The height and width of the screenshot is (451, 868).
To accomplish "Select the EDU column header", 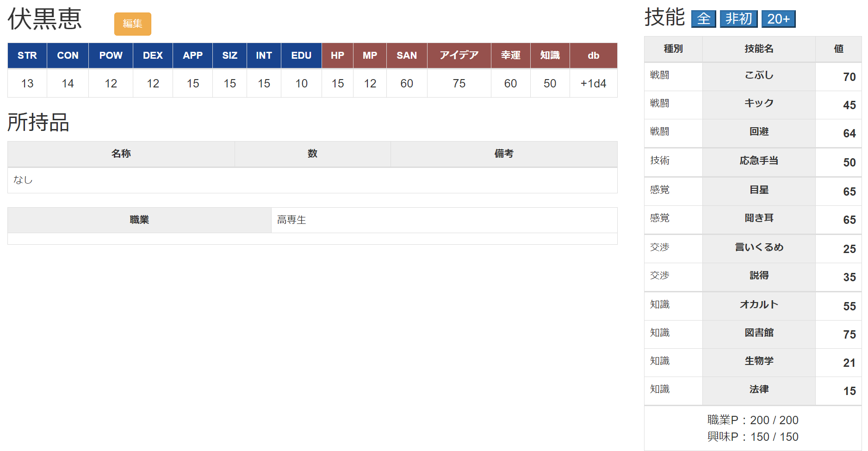I will (x=302, y=56).
